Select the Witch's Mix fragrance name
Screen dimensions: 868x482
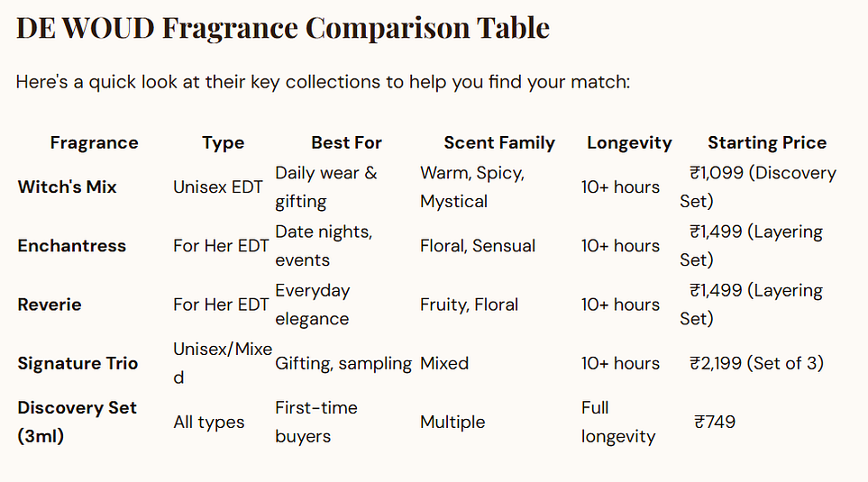tap(67, 187)
